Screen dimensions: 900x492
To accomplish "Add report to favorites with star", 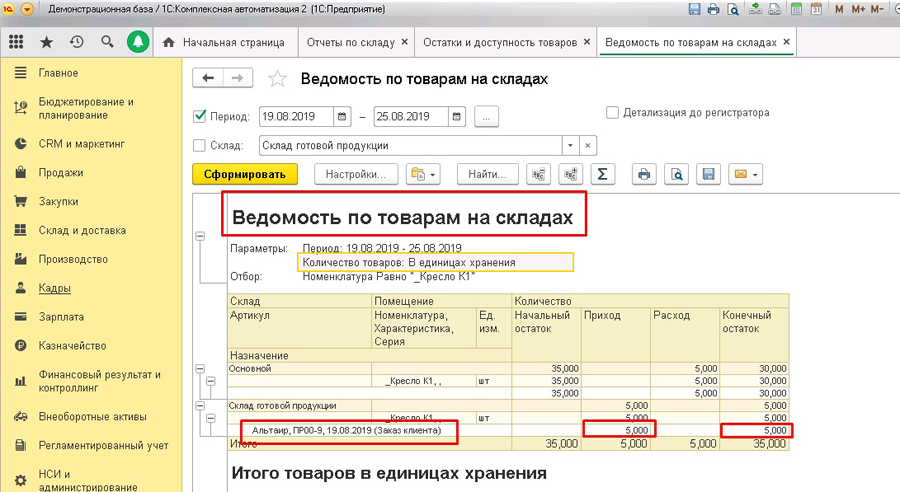I will tap(277, 79).
